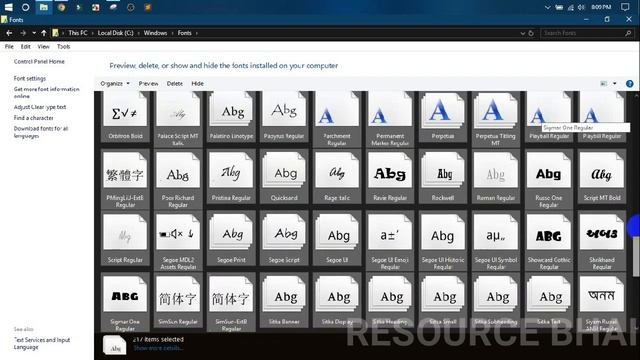Select the Segoe UI Historic Regular font

coord(443,241)
